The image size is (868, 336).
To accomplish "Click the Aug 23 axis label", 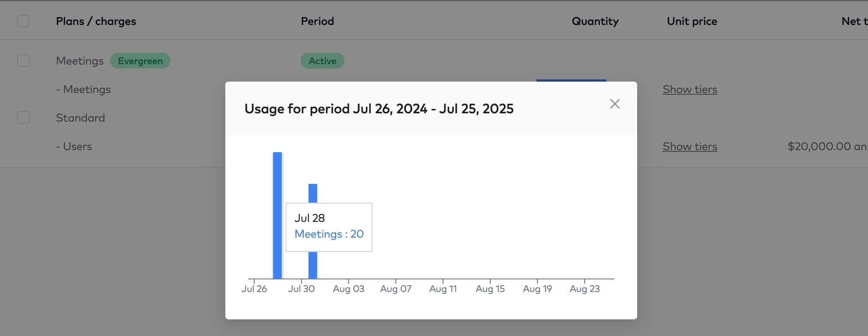I will point(584,289).
